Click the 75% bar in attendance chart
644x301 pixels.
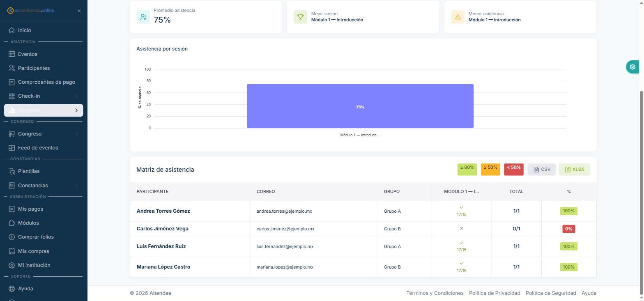360,106
